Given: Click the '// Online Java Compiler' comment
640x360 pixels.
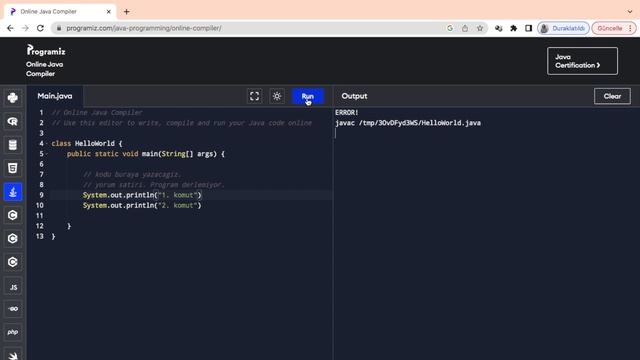Looking at the screenshot, I should 97,113.
